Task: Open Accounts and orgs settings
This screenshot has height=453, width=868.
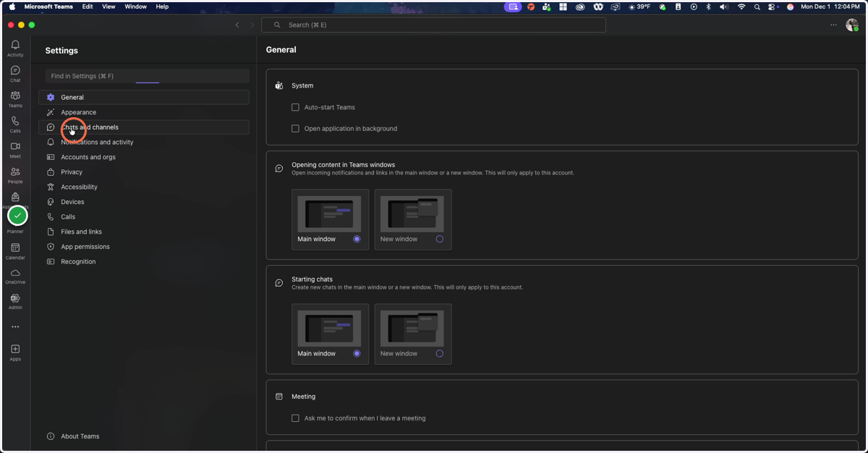Action: 144,157
